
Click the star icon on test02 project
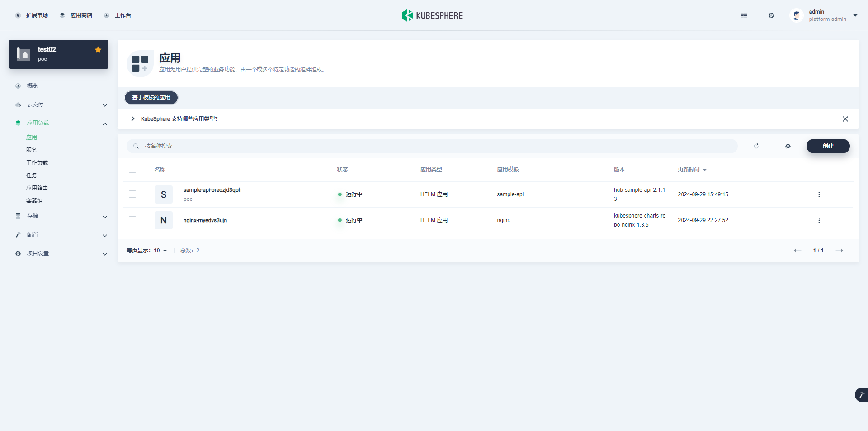(98, 50)
